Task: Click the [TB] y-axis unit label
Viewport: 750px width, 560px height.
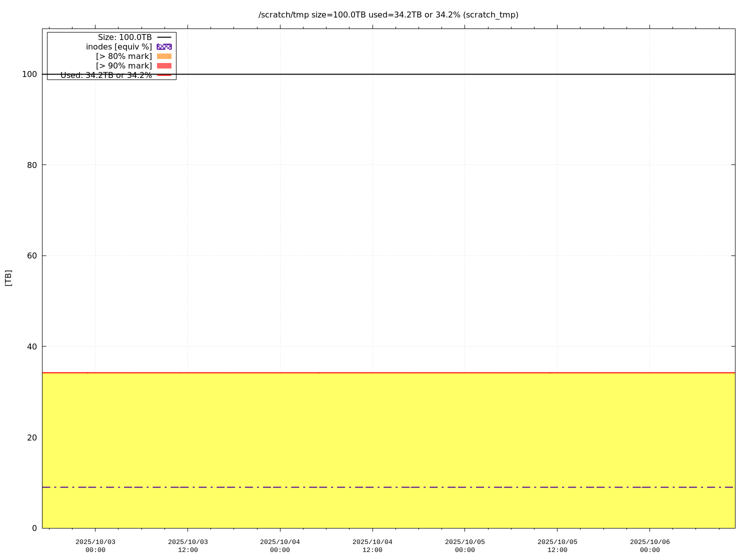Action: 8,278
